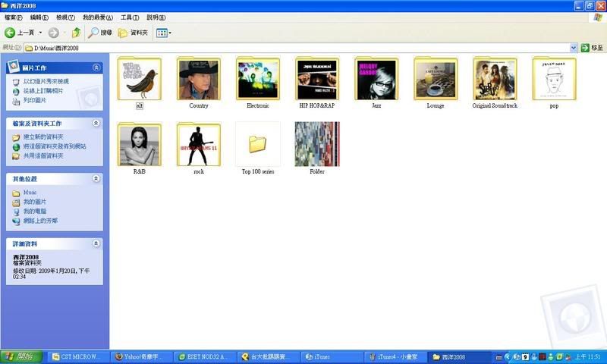The image size is (607, 364).
Task: Open the Search (搜尋) pane
Action: point(100,33)
